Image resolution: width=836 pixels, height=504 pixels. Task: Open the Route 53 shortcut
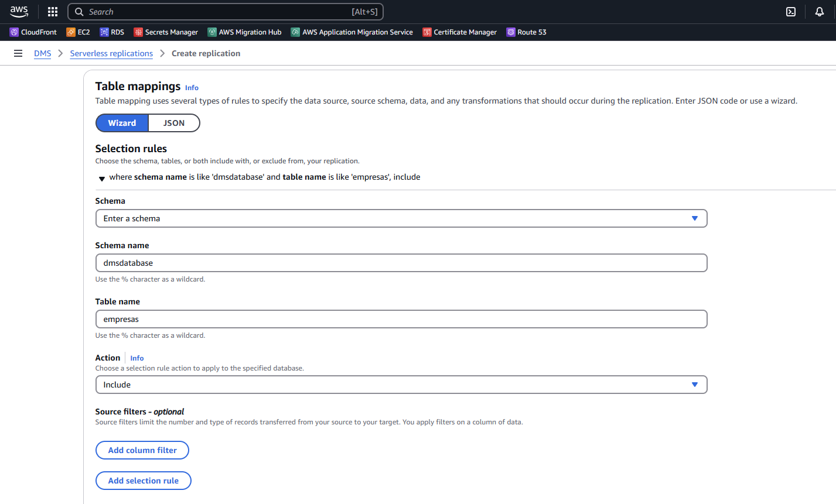point(526,32)
